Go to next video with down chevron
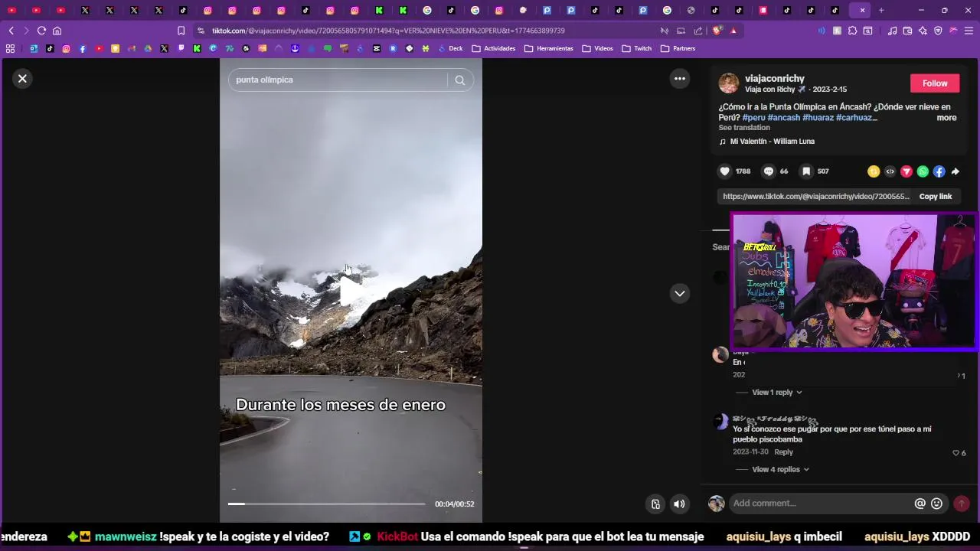Viewport: 980px width, 551px height. (x=679, y=293)
